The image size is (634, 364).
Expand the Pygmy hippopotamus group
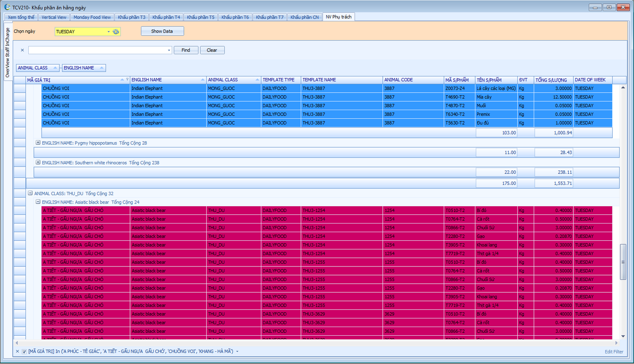coord(38,143)
